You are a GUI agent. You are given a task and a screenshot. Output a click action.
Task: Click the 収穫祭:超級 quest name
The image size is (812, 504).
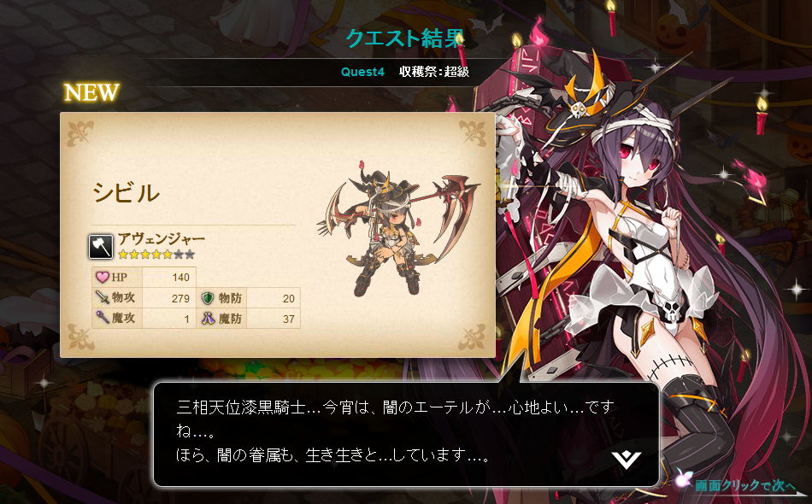(x=434, y=72)
